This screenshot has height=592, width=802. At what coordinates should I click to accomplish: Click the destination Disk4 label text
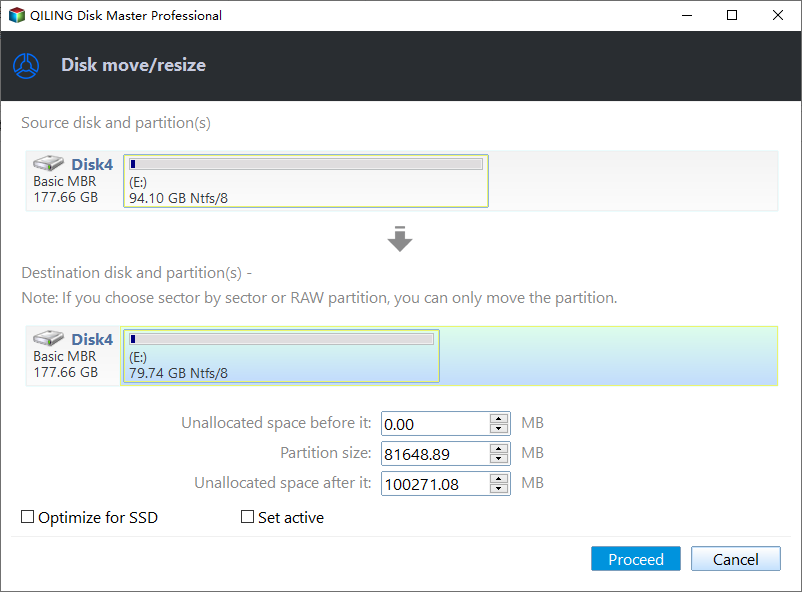[92, 339]
